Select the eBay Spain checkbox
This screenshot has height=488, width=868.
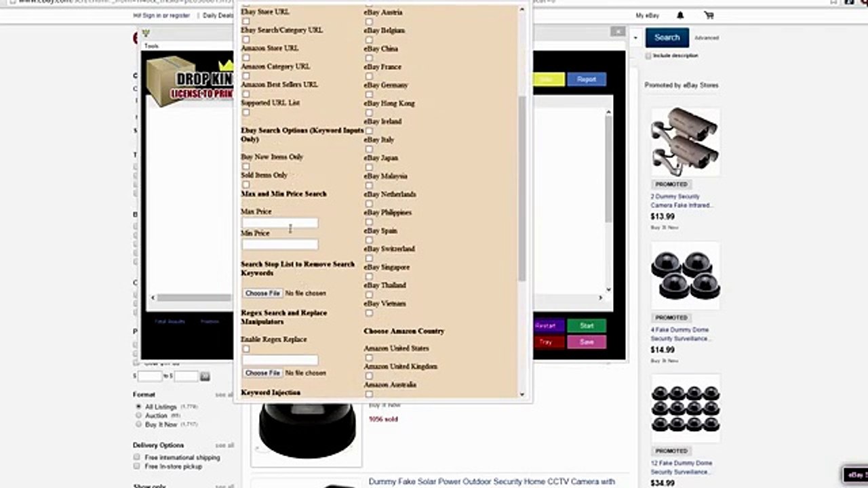369,240
